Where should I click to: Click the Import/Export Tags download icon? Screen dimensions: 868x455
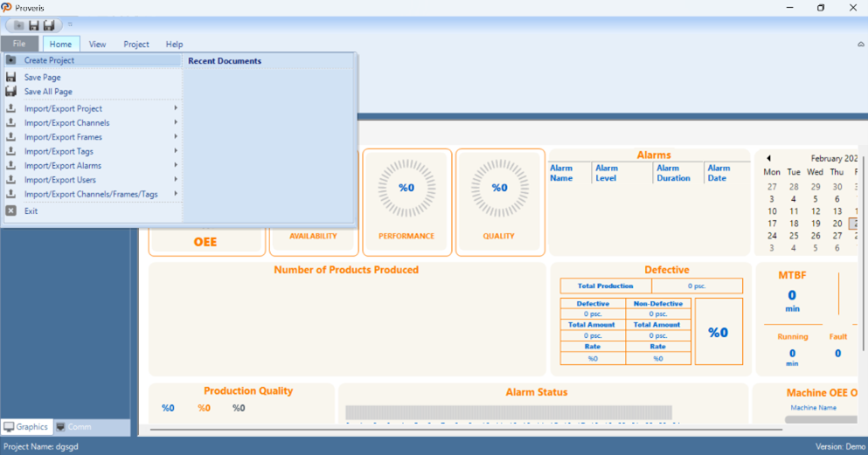coord(11,151)
